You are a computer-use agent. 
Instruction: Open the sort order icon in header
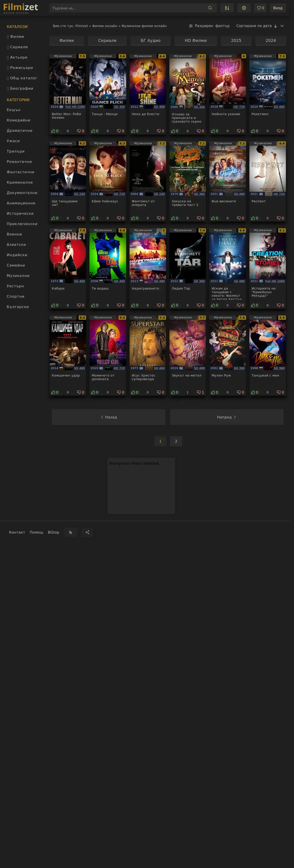[227, 8]
